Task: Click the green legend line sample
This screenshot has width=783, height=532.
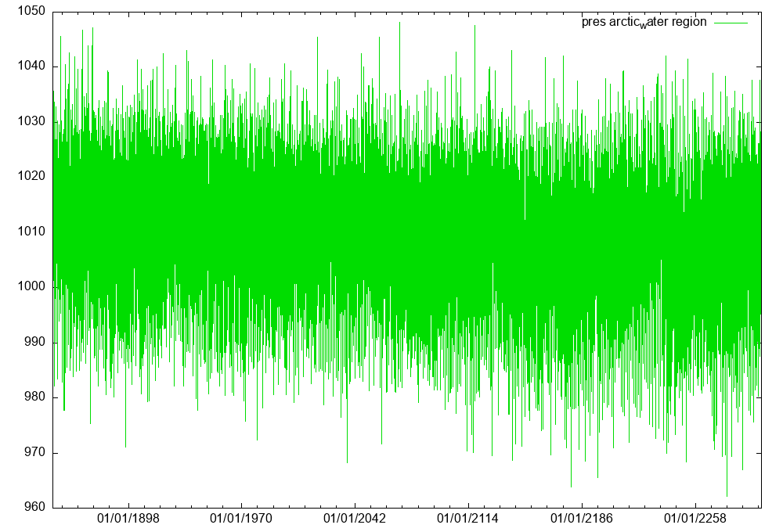Action: [x=731, y=23]
